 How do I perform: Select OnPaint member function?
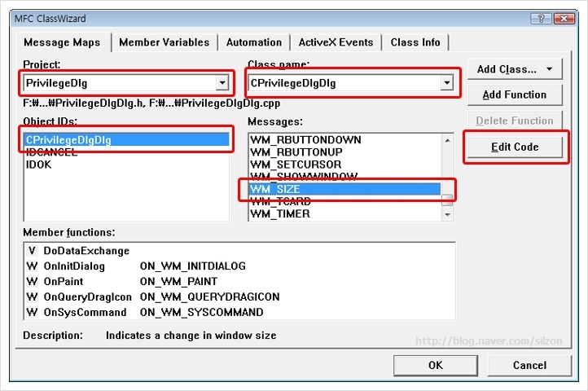click(x=239, y=281)
